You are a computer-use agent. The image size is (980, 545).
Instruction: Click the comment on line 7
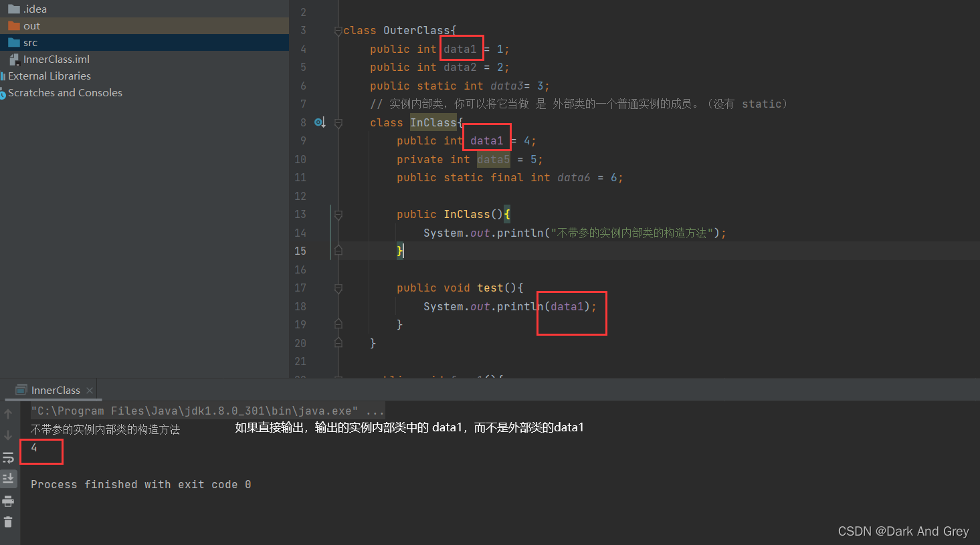tap(579, 104)
